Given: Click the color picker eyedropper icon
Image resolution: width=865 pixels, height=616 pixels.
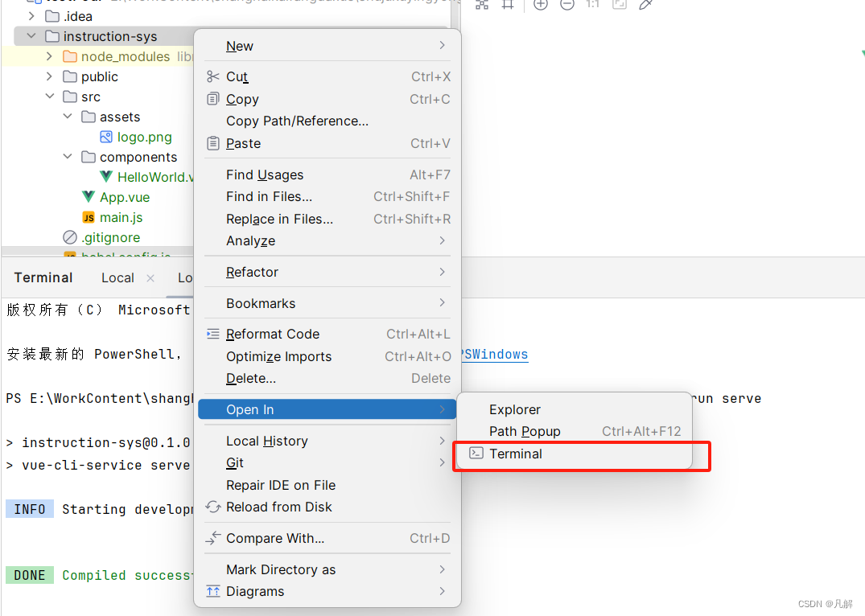Looking at the screenshot, I should (x=645, y=4).
